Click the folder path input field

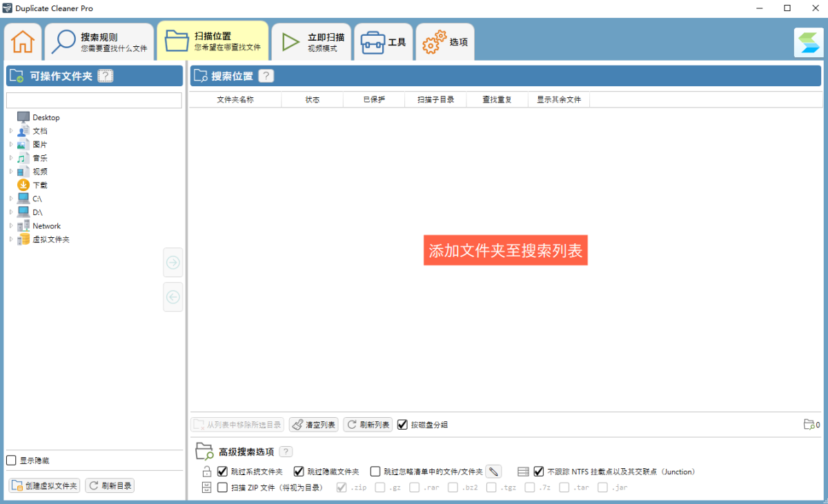(94, 101)
